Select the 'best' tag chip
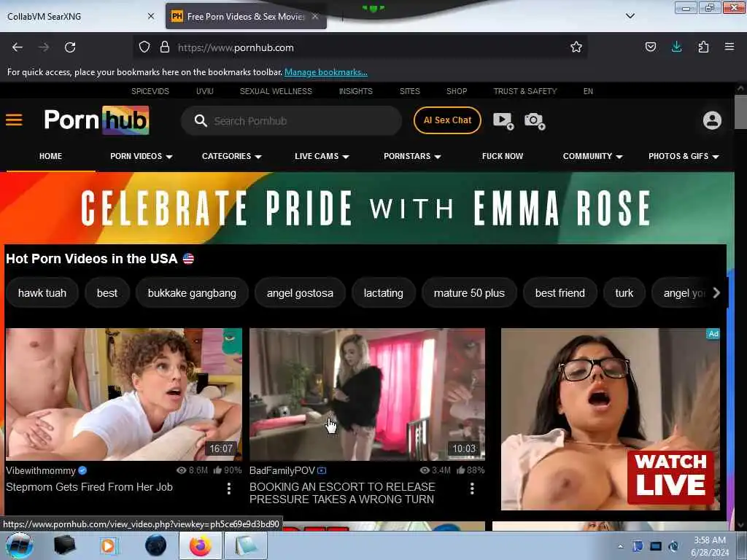Viewport: 747px width, 560px height. coord(107,293)
